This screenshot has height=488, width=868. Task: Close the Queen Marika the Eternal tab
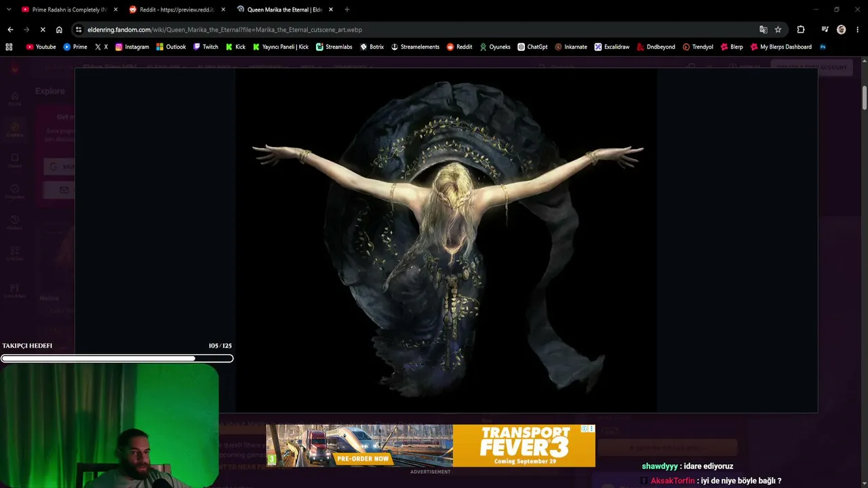point(331,9)
